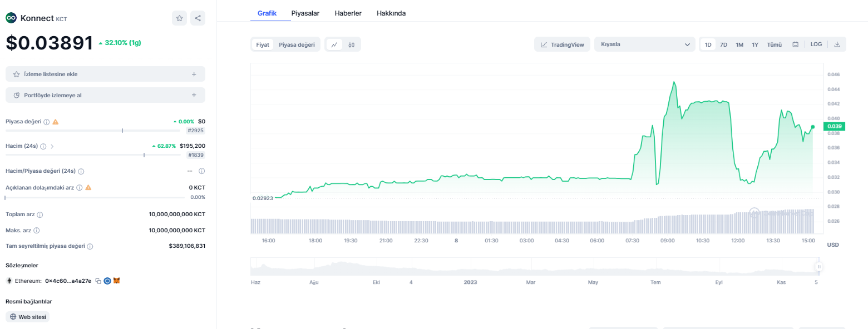Download chart data with download icon
This screenshot has height=329, width=868.
pyautogui.click(x=837, y=44)
